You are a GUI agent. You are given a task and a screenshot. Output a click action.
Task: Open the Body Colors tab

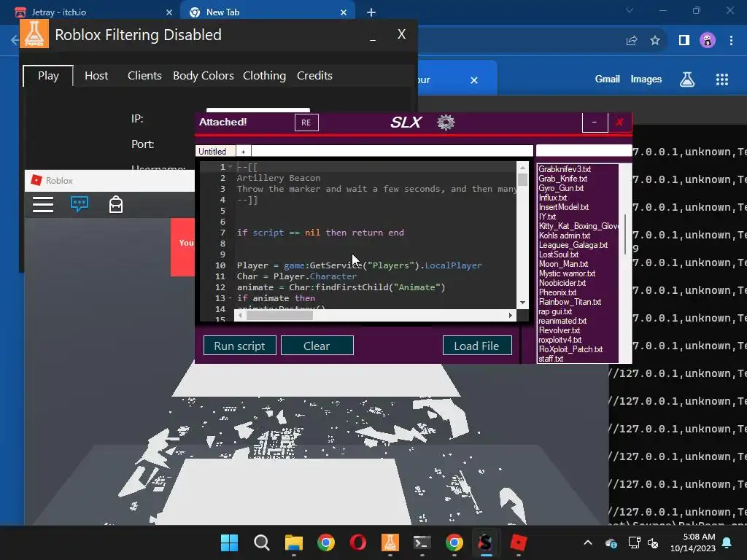203,76
